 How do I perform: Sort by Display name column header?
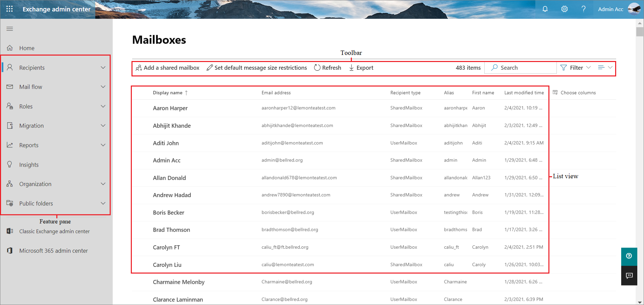pyautogui.click(x=168, y=93)
